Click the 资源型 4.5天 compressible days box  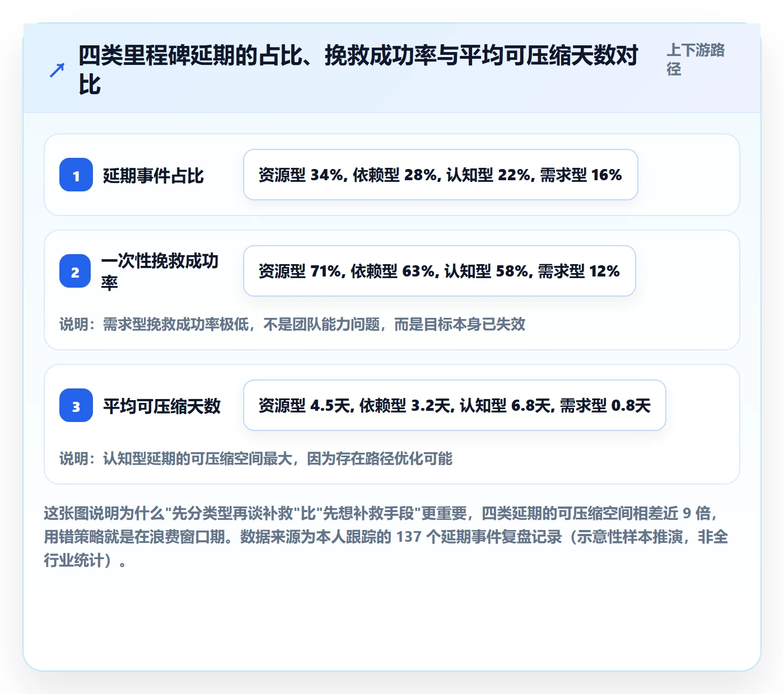pyautogui.click(x=455, y=405)
